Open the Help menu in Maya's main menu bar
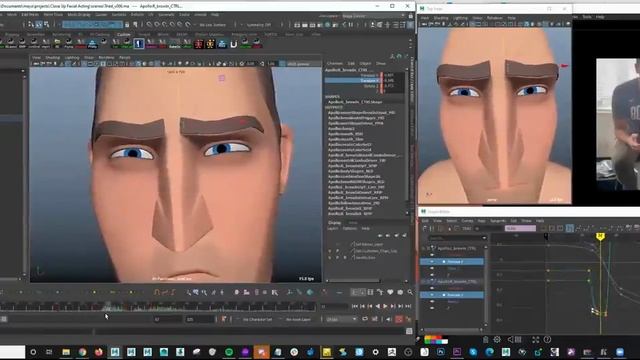Screen dimensions: 640x360 pyautogui.click(x=215, y=15)
